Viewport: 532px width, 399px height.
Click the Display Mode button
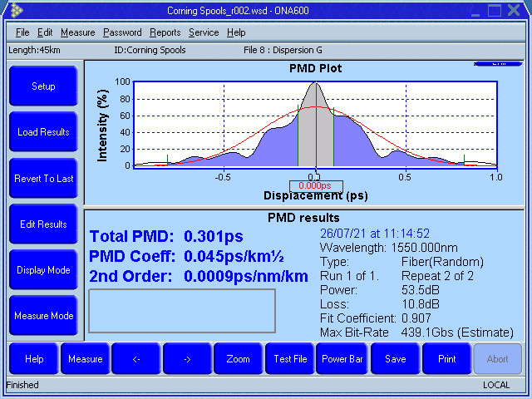(x=43, y=270)
